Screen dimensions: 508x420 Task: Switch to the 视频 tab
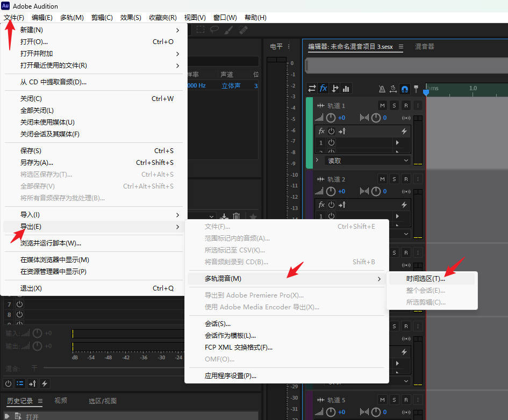point(61,401)
